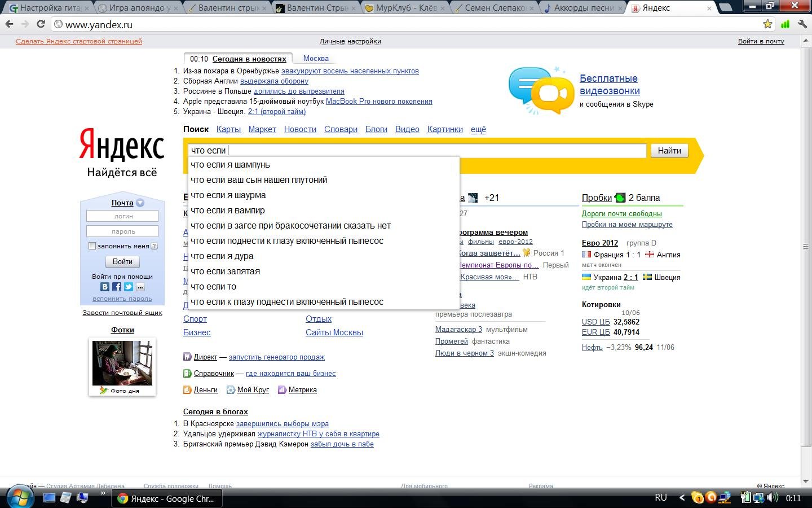The image size is (812, 508).
Task: Log in with VKontakte icon
Action: 105,287
